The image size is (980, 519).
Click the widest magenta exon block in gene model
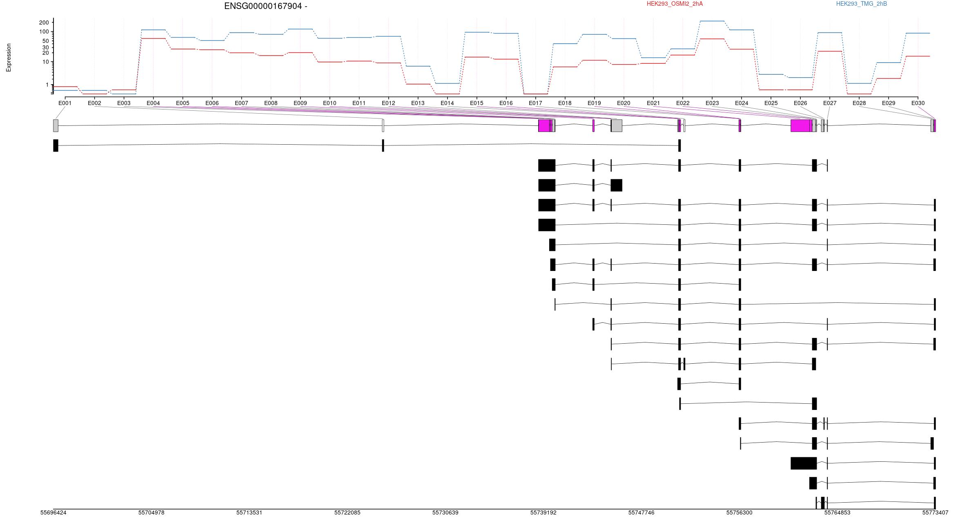(800, 125)
